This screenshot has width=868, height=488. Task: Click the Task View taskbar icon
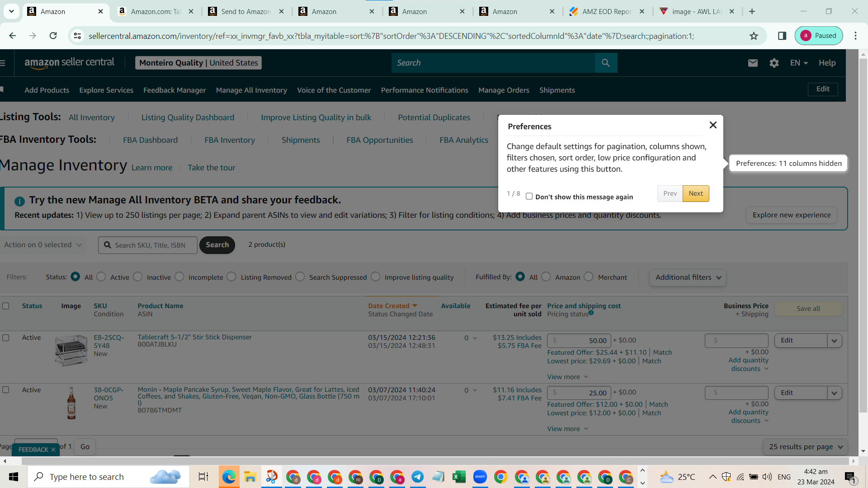203,477
